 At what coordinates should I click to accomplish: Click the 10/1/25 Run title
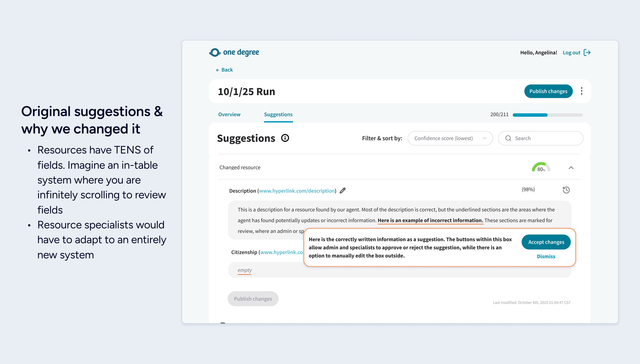click(246, 92)
